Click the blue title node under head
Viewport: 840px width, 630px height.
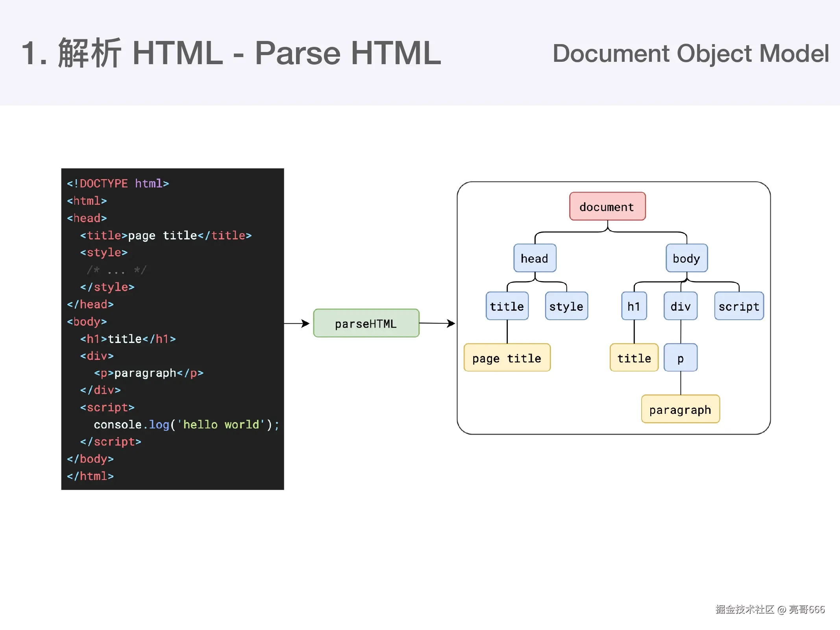point(507,306)
